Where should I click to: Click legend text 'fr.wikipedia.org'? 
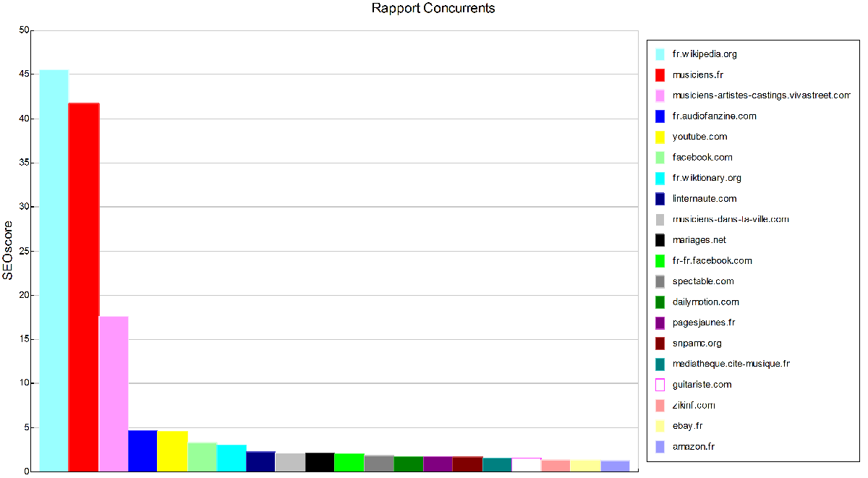coord(705,54)
